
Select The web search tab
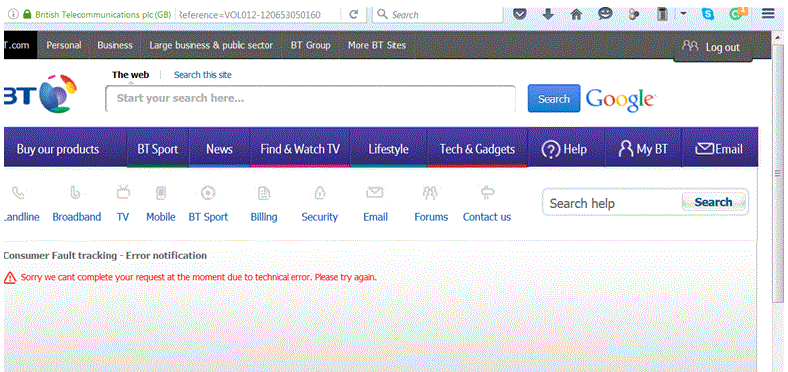pos(131,75)
